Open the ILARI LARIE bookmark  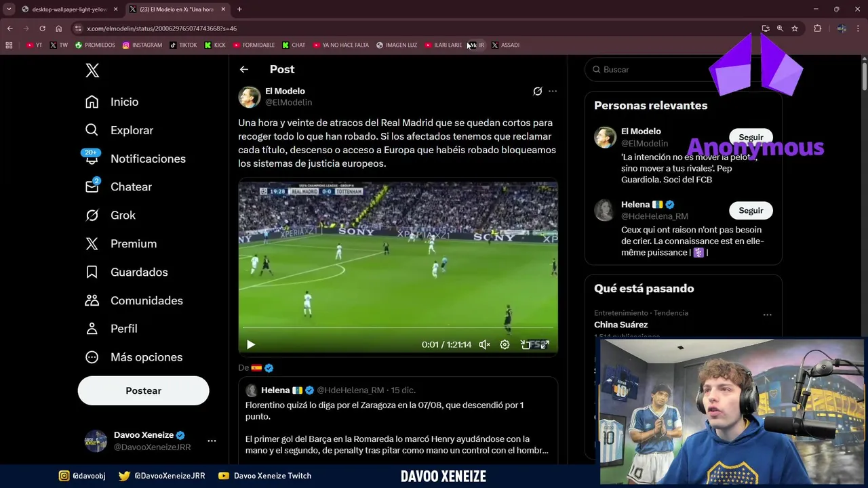click(443, 45)
